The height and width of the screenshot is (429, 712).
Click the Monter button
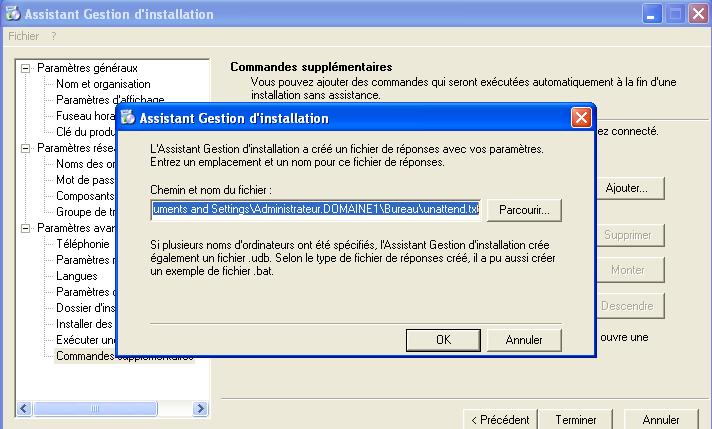pyautogui.click(x=630, y=270)
